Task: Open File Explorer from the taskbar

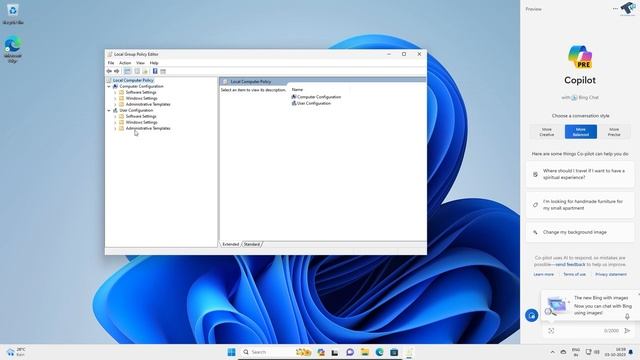Action: [364, 352]
